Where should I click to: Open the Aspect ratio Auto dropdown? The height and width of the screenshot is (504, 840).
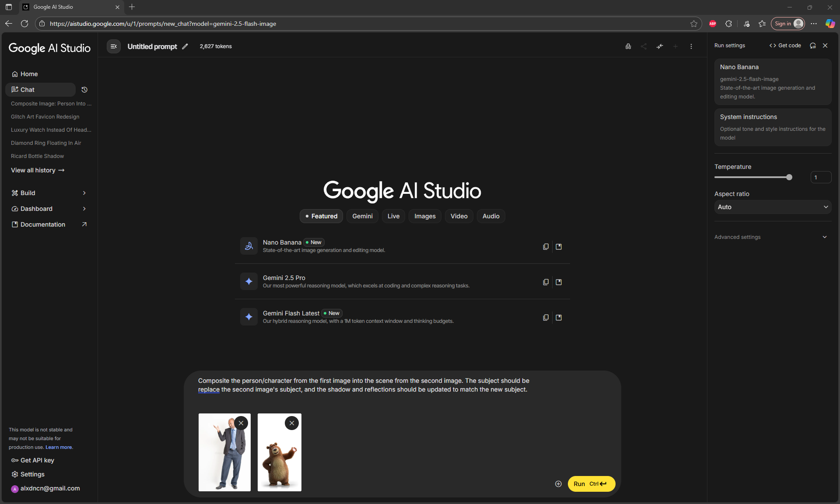click(773, 207)
